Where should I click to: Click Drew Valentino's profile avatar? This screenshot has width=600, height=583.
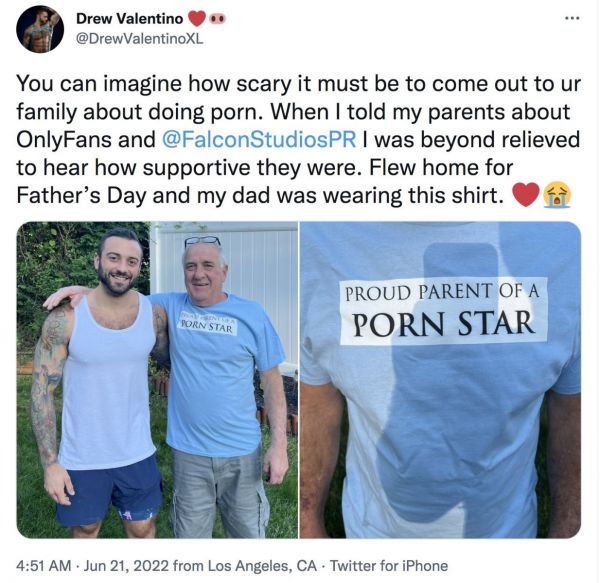40,29
